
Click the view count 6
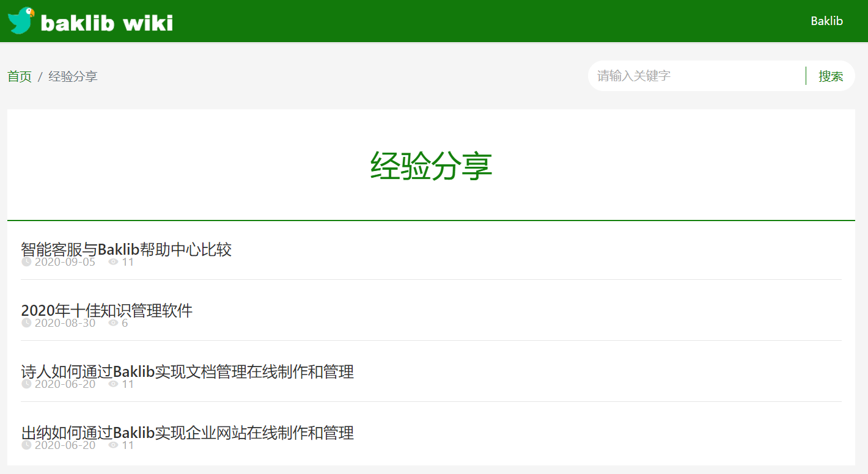[125, 323]
